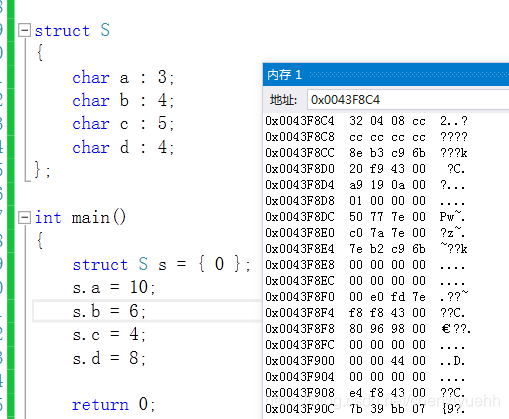Screen dimensions: 509x419
Task: Select memory row address 0x0043F8FC
Action: (300, 345)
